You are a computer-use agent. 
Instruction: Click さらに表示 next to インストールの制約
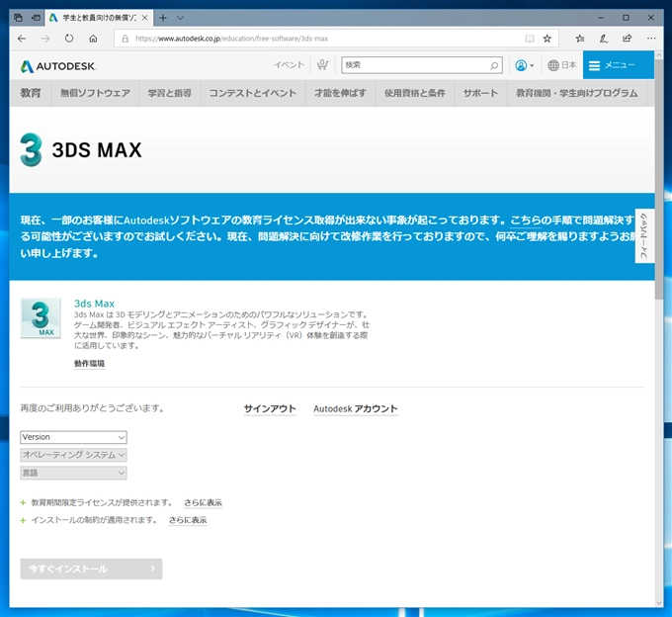click(x=188, y=520)
